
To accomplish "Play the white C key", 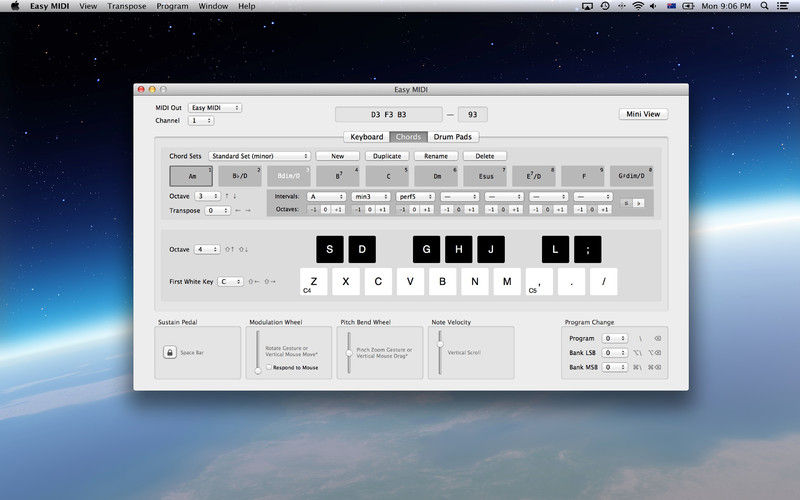I will click(x=378, y=282).
